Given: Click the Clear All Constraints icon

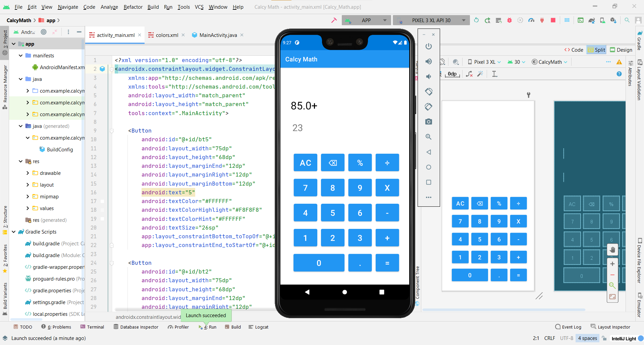Looking at the screenshot, I should [x=469, y=74].
